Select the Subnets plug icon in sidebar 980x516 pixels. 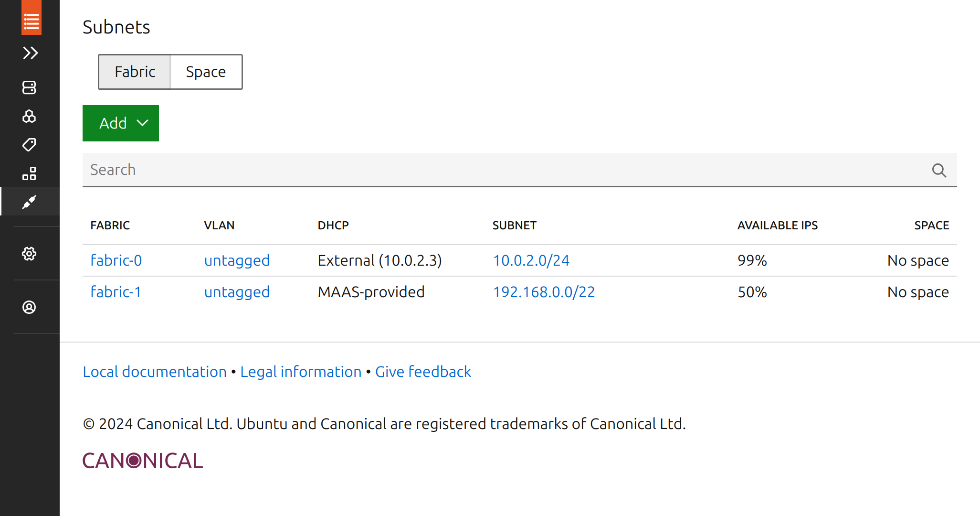point(30,202)
